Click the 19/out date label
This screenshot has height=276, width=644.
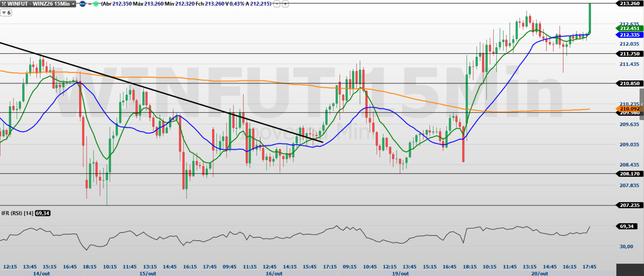tap(401, 273)
